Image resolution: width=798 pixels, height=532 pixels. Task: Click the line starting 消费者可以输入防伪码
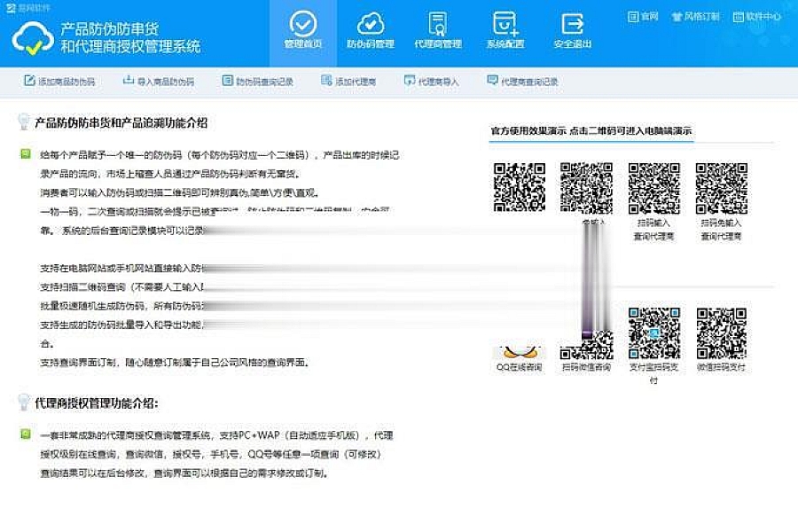[180, 193]
